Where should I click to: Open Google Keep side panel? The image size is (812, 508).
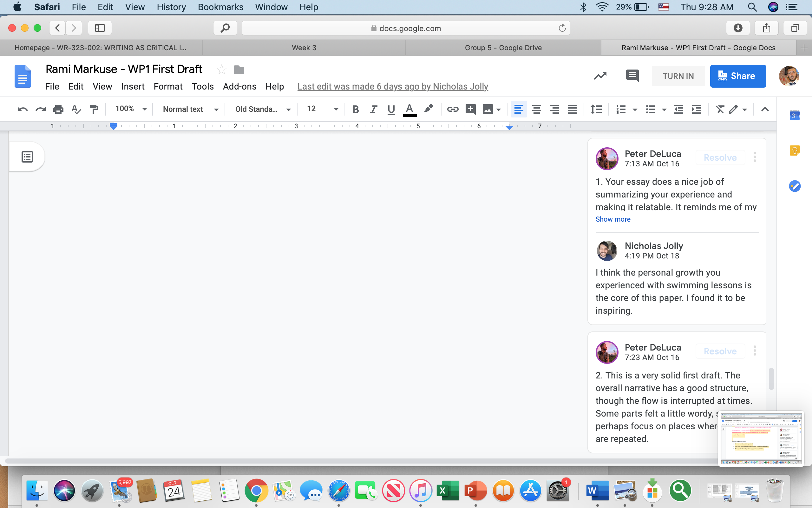[x=795, y=150]
